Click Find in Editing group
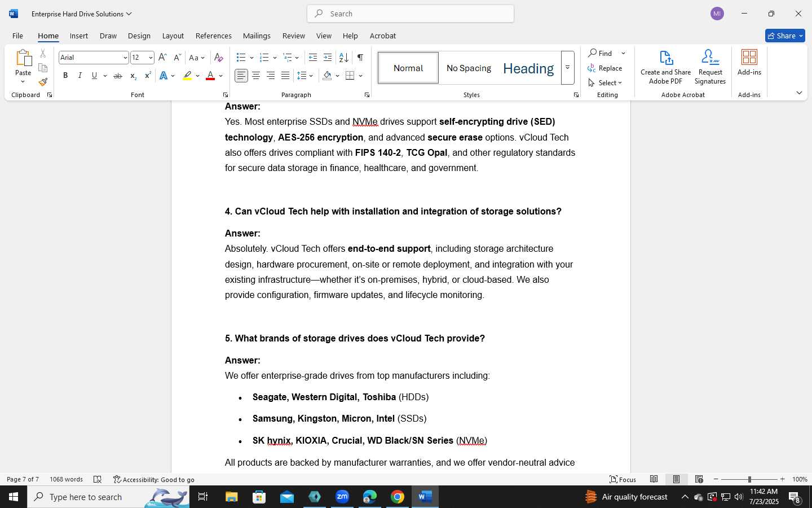 point(601,53)
